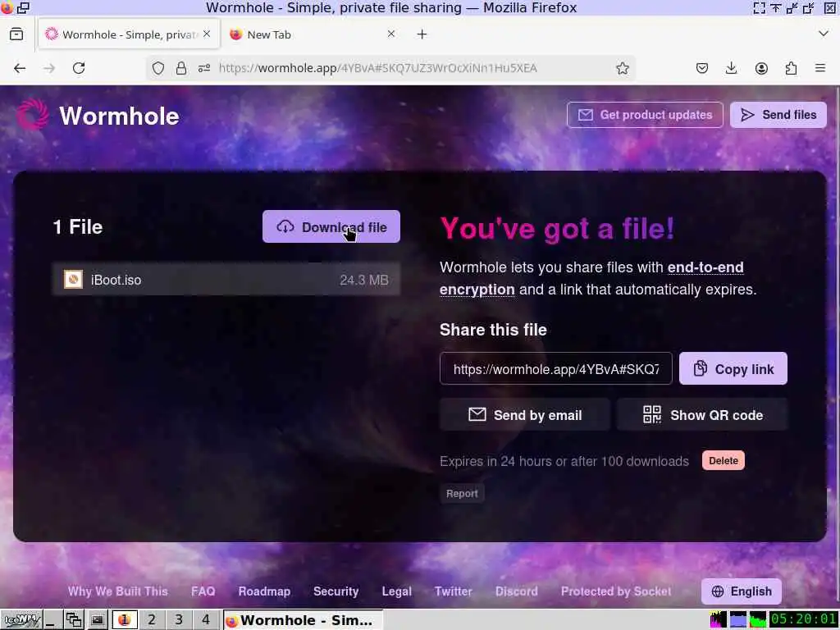The width and height of the screenshot is (840, 630).
Task: Open the window list taskbar icon
Action: [73, 620]
